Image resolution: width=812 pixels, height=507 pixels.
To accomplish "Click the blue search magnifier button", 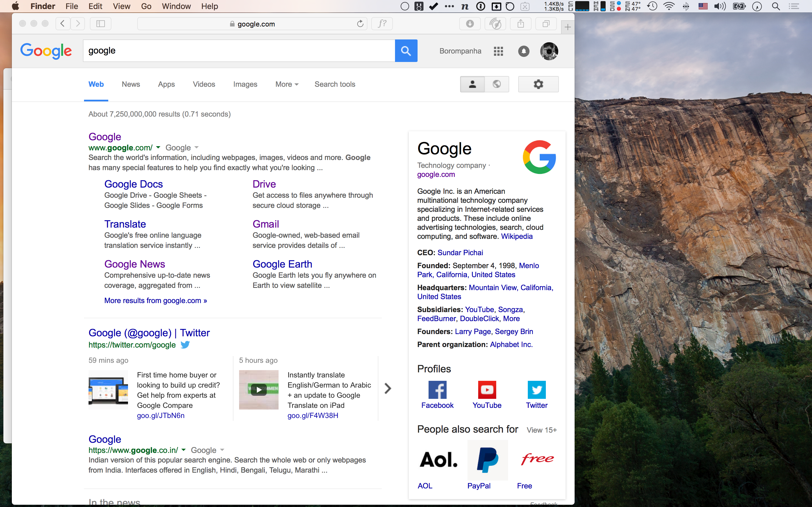I will [406, 51].
